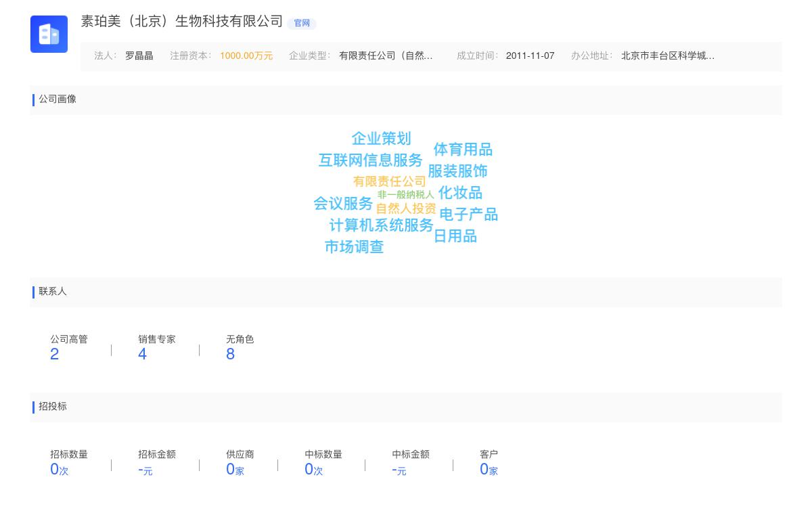This screenshot has height=509, width=812.
Task: Click enterprise type 有限责任公司（自然…
Action: coord(386,56)
